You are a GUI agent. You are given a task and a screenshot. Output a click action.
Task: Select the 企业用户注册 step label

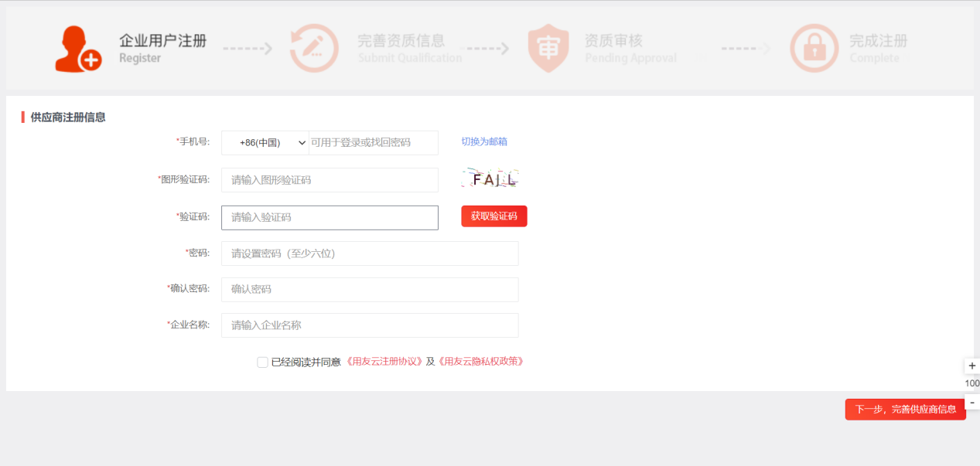click(x=162, y=41)
